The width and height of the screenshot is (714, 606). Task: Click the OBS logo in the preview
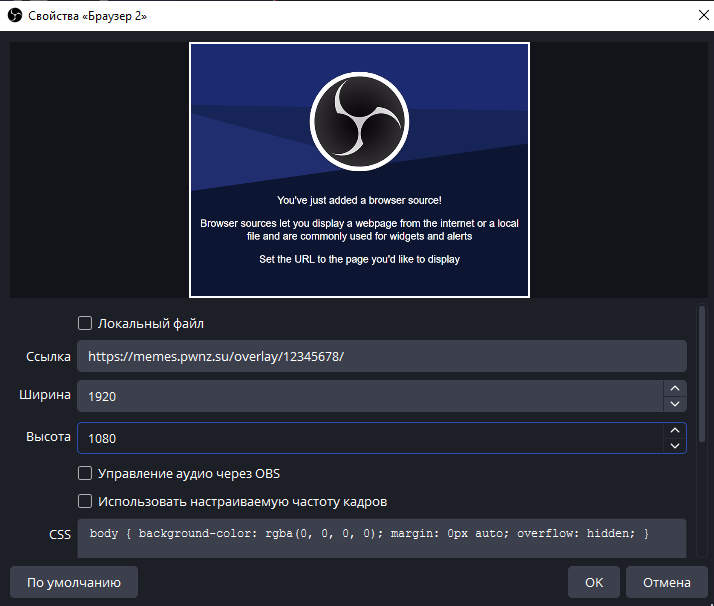click(x=359, y=120)
